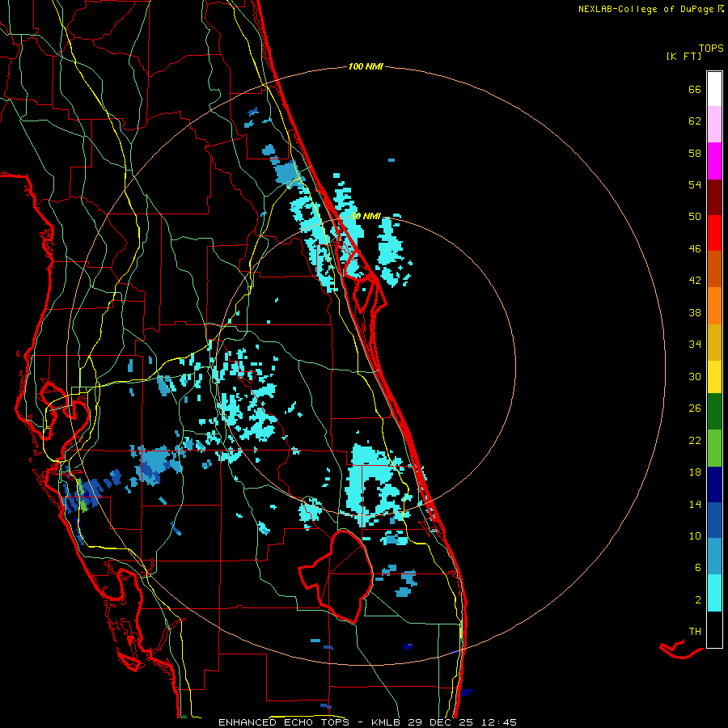Click the '50' legend value

695,217
